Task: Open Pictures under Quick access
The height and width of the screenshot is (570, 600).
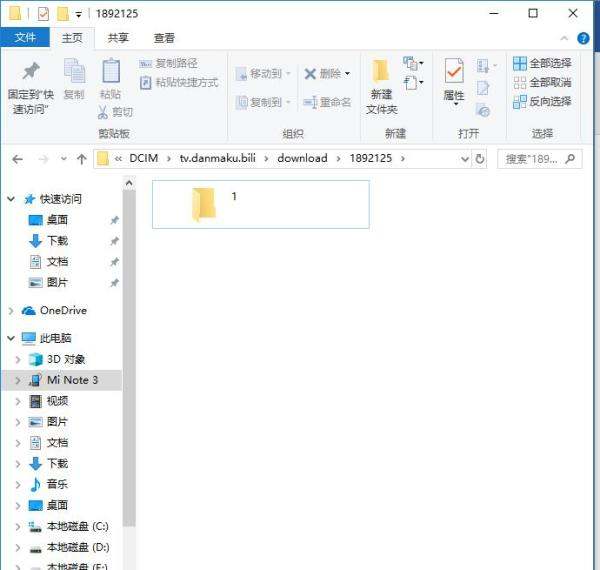Action: point(57,283)
